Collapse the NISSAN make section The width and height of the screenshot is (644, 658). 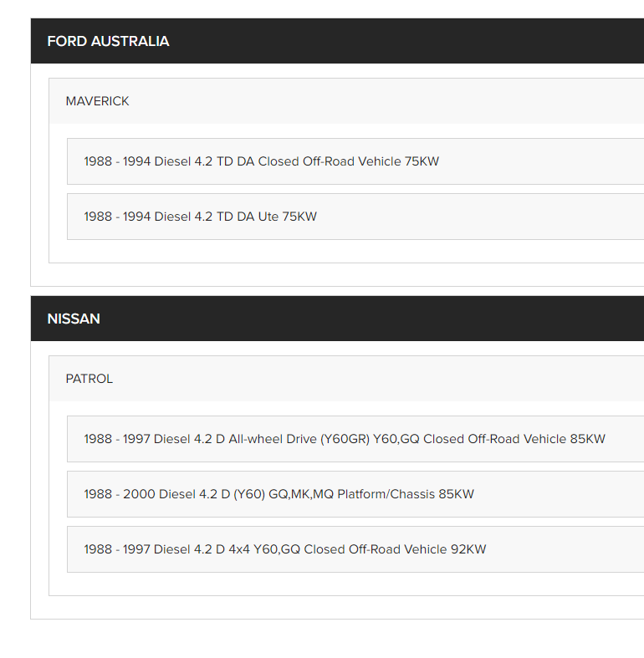pos(337,319)
